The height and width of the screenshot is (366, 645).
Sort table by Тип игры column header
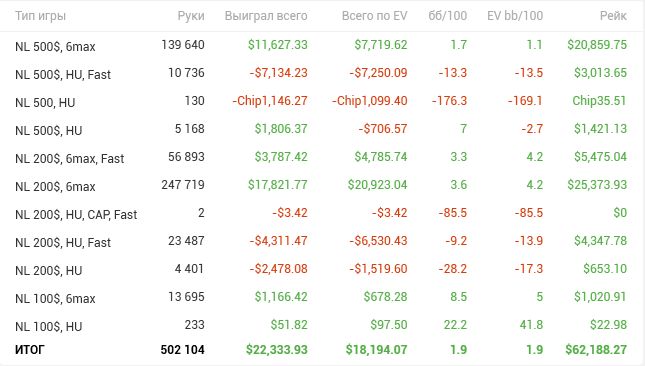(40, 16)
